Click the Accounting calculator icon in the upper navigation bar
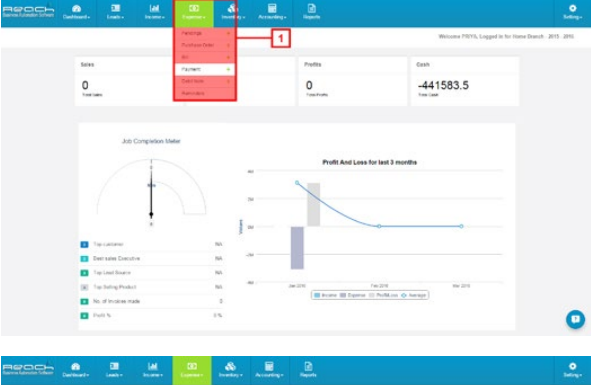 [272, 8]
